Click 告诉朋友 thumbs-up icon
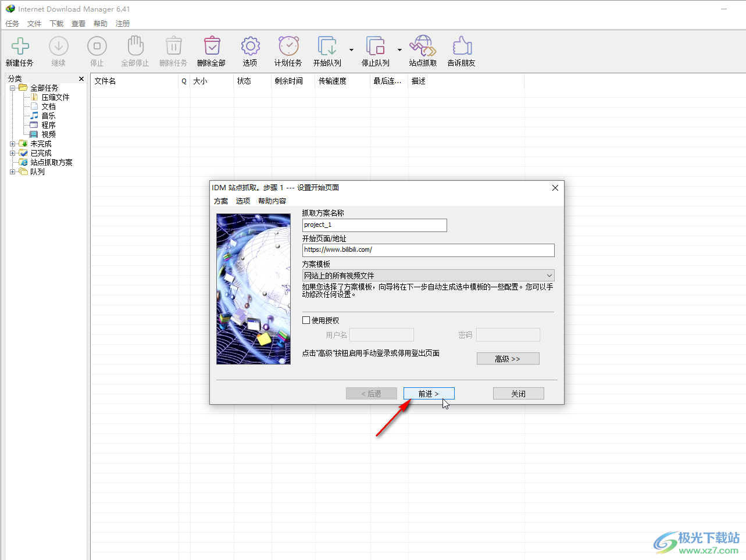 pos(462,46)
